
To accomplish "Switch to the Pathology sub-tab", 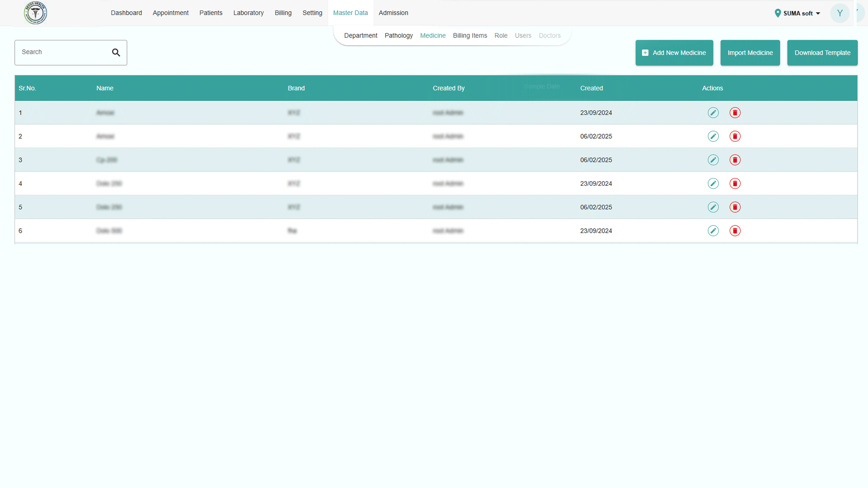I will (x=398, y=35).
